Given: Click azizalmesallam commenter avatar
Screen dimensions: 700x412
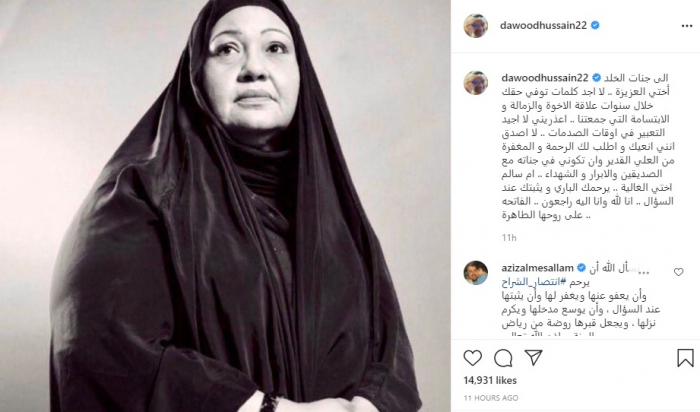Looking at the screenshot, I should [x=475, y=273].
